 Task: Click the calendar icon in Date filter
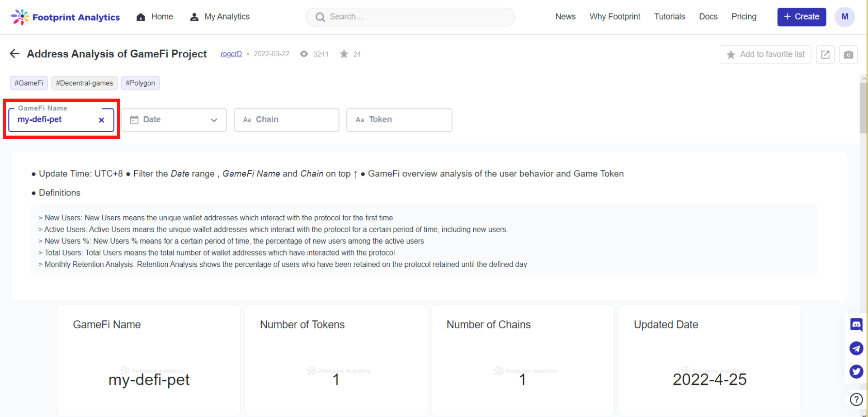tap(134, 120)
